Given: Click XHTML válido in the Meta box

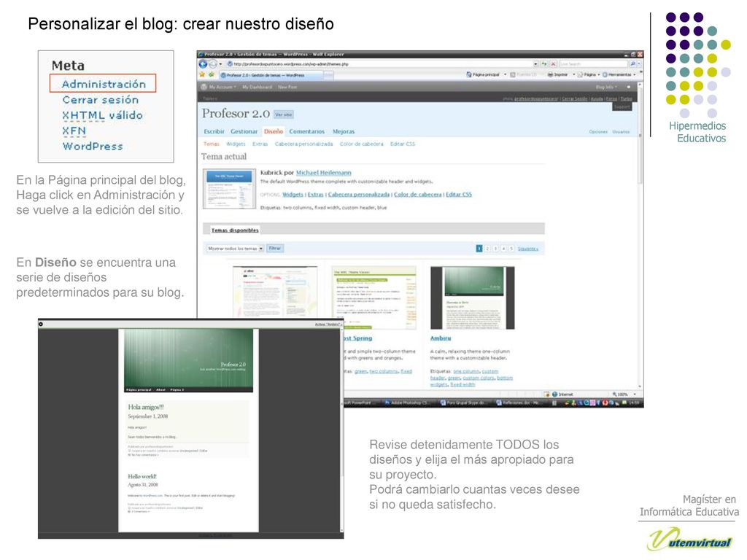Looking at the screenshot, I should point(102,115).
